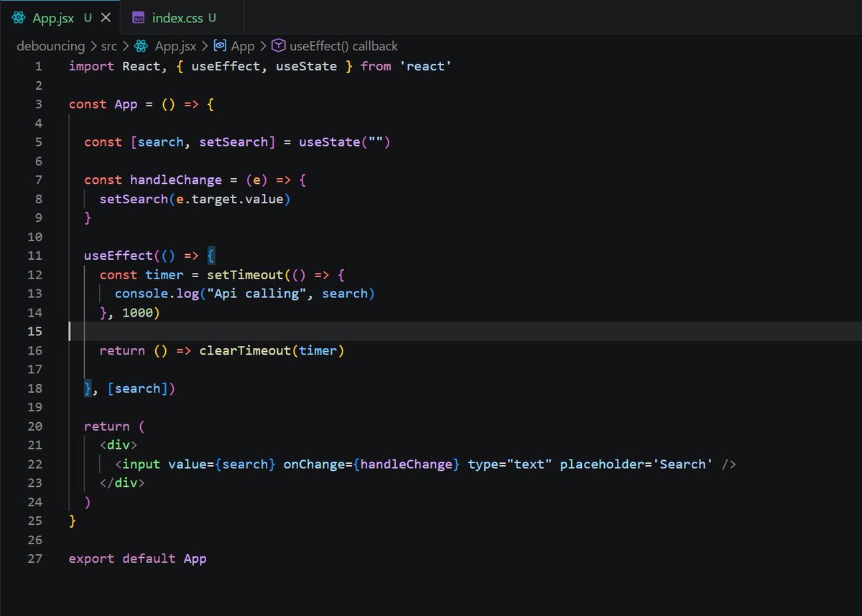Screen dimensions: 862x616
Task: Click the variable symbol icon before App breadcrumb
Action: pos(221,46)
